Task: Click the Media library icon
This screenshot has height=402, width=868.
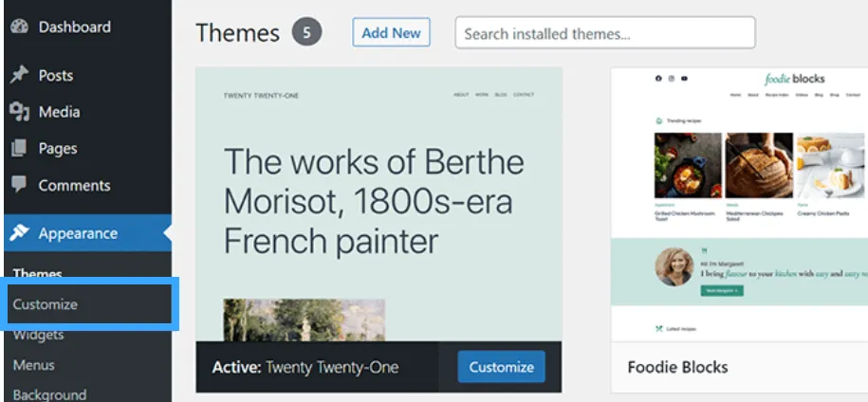Action: click(x=19, y=112)
